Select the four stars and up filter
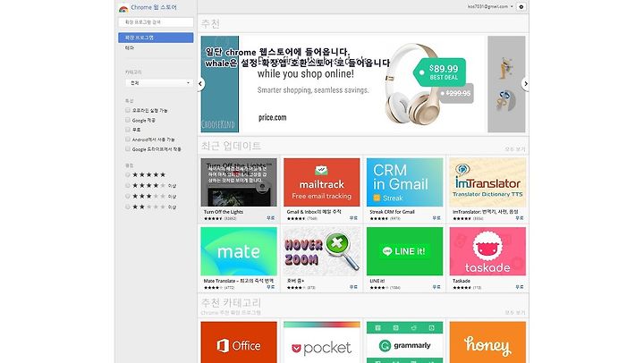 [128, 185]
